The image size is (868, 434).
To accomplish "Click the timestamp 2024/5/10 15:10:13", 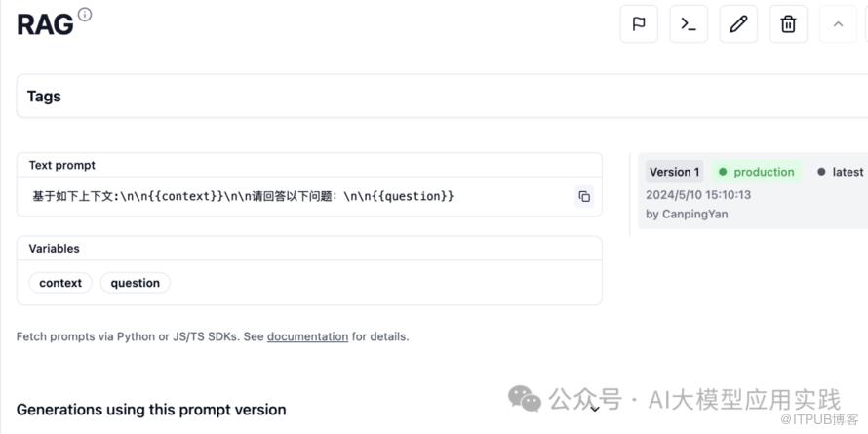I will pos(698,195).
